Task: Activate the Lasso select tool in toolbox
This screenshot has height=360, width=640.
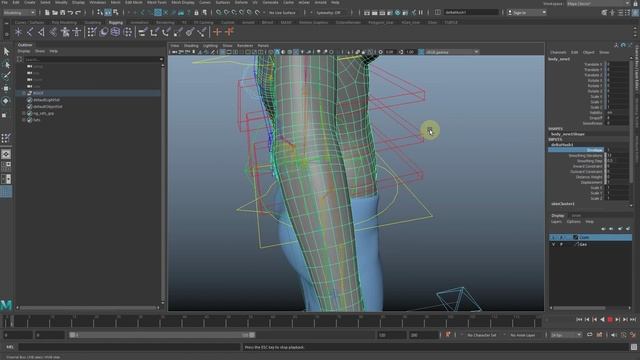Action: coord(6,64)
